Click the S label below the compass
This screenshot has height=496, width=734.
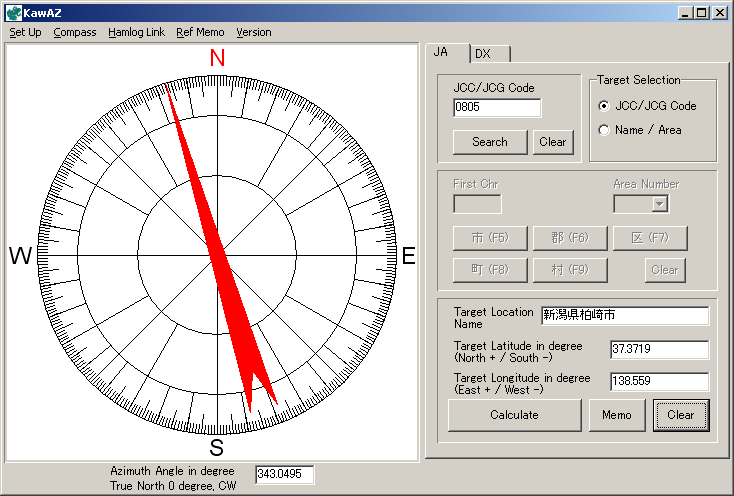click(x=216, y=448)
